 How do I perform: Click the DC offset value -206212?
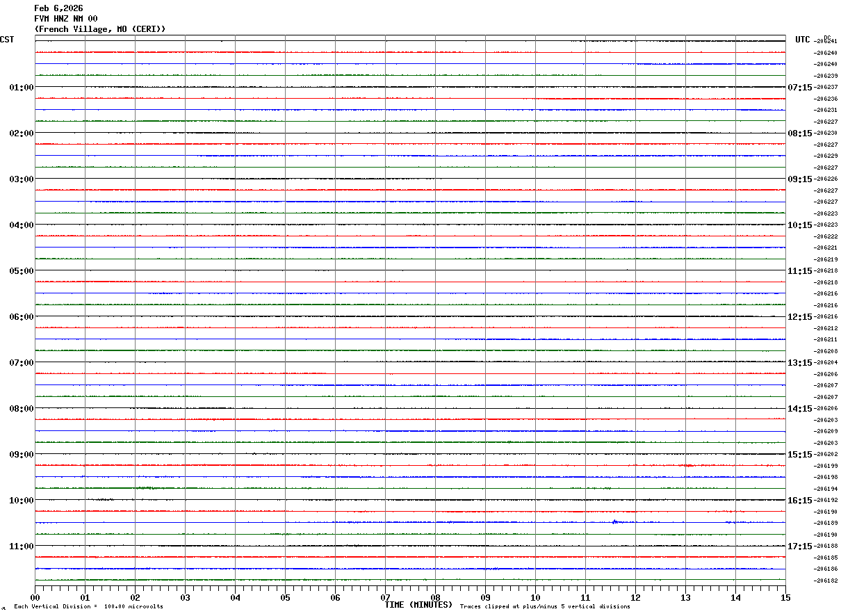[826, 328]
